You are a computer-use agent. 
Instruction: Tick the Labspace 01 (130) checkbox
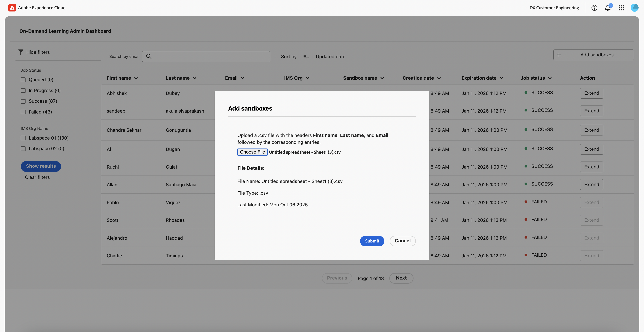point(23,138)
